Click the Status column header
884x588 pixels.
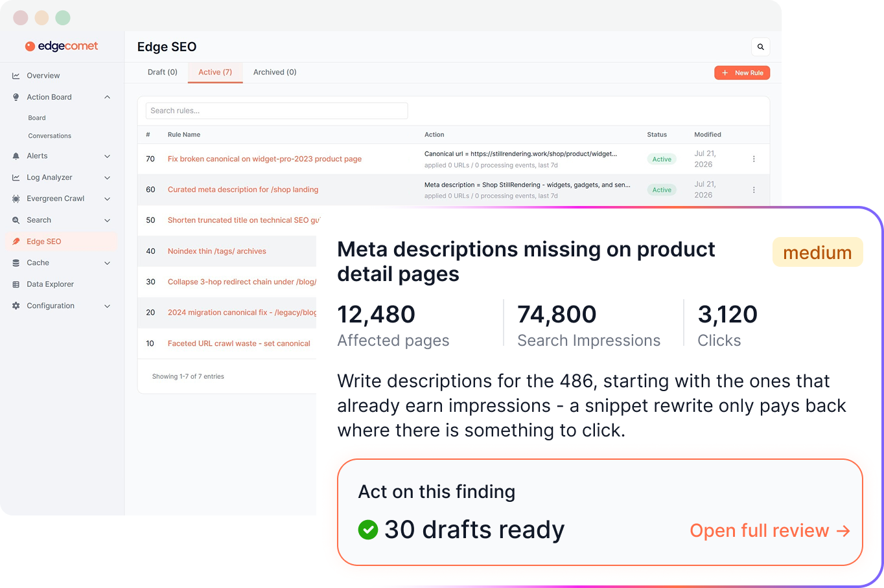click(x=657, y=135)
